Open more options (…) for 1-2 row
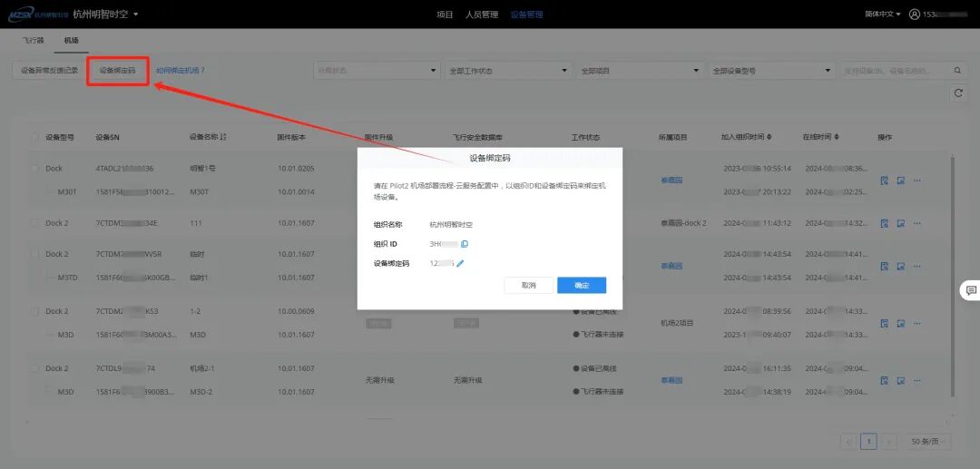 click(917, 324)
